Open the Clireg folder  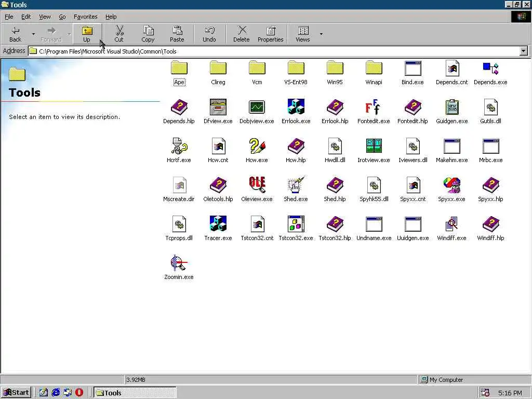click(218, 68)
